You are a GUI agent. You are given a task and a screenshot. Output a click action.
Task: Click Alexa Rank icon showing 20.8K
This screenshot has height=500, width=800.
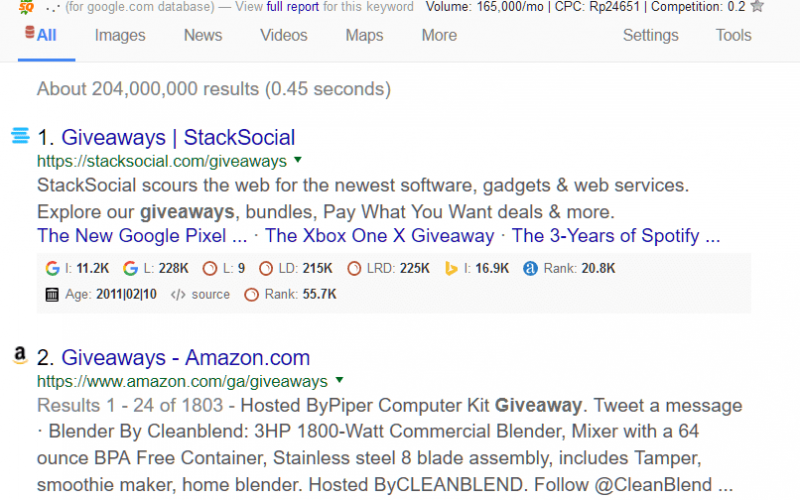coord(530,268)
